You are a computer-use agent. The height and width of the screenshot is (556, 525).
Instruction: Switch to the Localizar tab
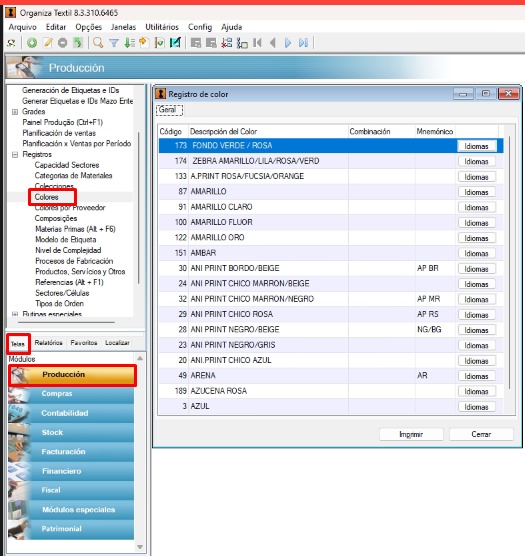(117, 343)
